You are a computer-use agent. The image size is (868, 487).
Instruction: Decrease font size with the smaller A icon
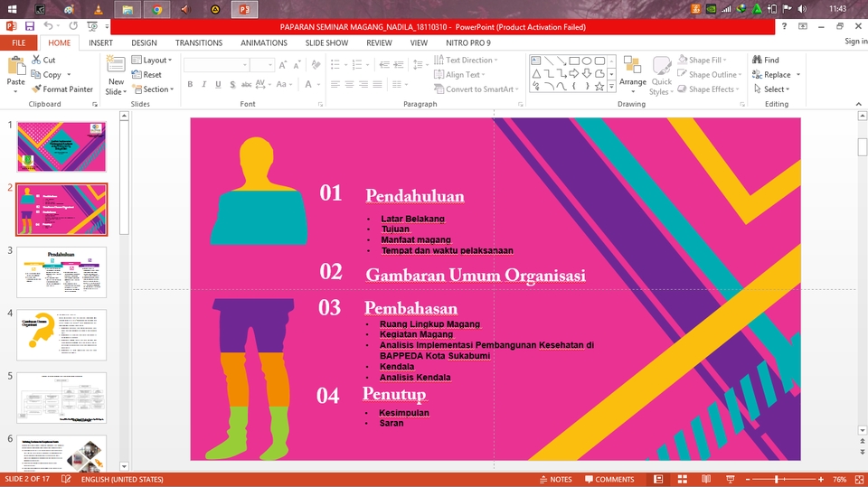(x=297, y=65)
